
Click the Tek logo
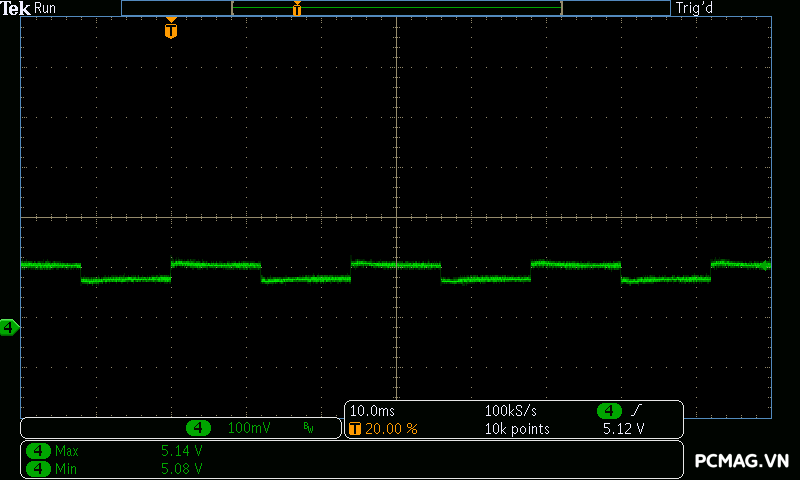pyautogui.click(x=16, y=8)
